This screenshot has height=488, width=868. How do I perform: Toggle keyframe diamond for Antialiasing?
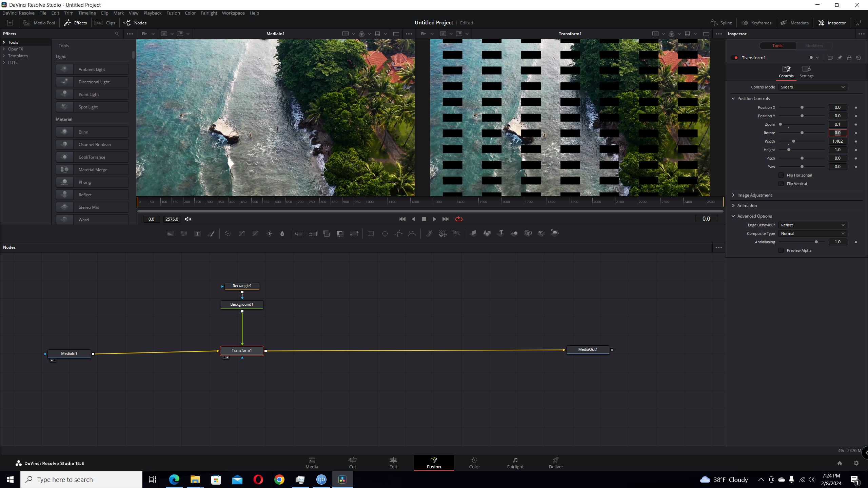click(x=856, y=242)
